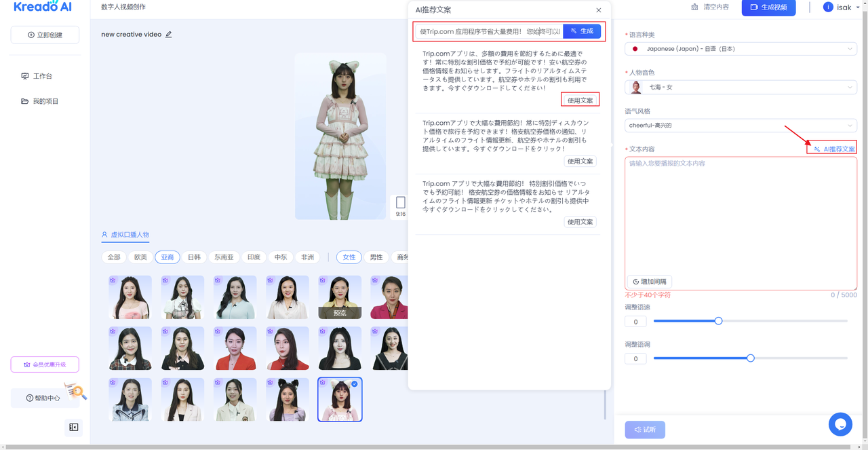Open the 语言种类 language dropdown
Viewport: 868px width, 450px height.
pyautogui.click(x=741, y=49)
